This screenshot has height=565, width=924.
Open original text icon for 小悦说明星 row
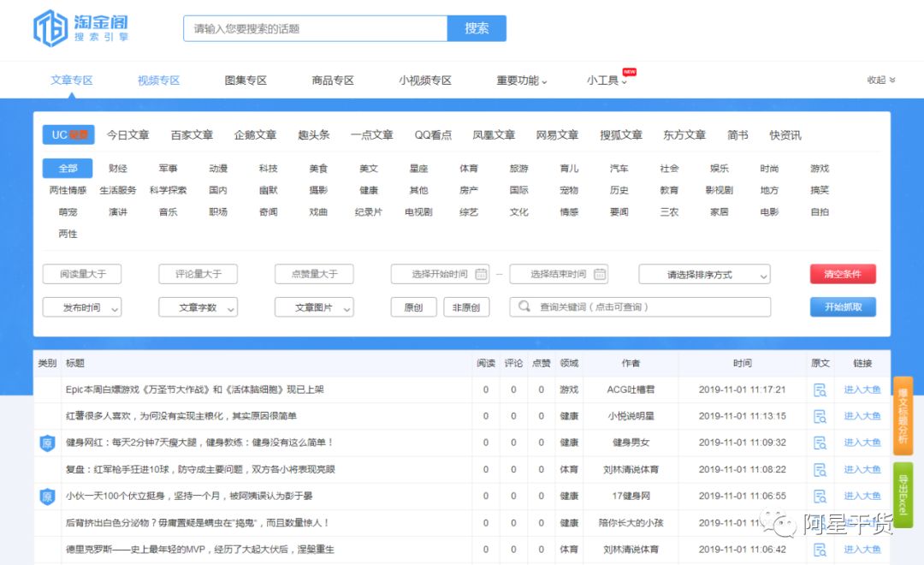(820, 416)
